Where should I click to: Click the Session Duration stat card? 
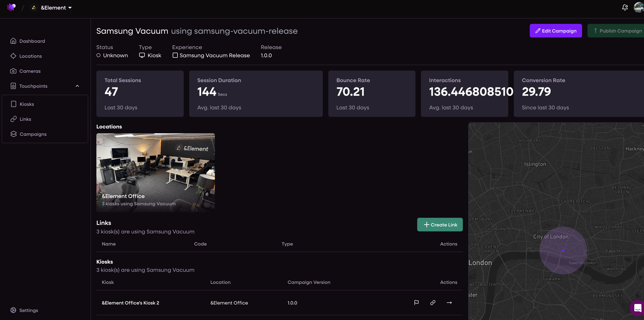(x=256, y=94)
